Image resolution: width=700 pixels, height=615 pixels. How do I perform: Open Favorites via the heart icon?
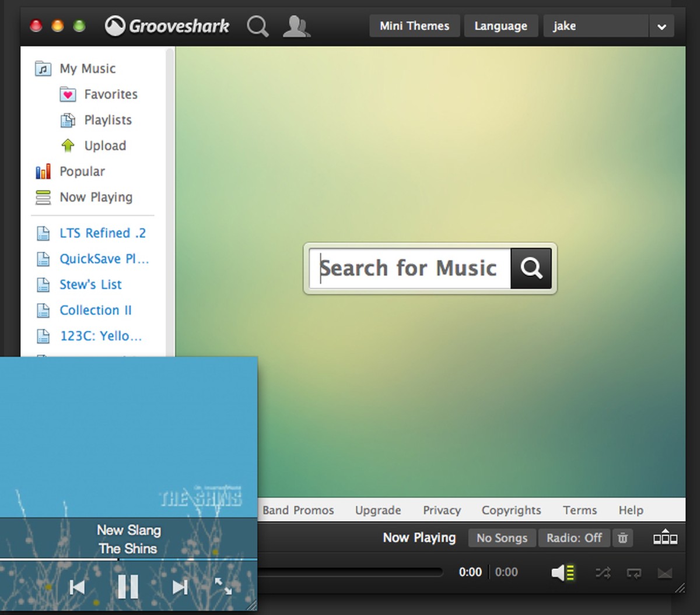tap(68, 94)
